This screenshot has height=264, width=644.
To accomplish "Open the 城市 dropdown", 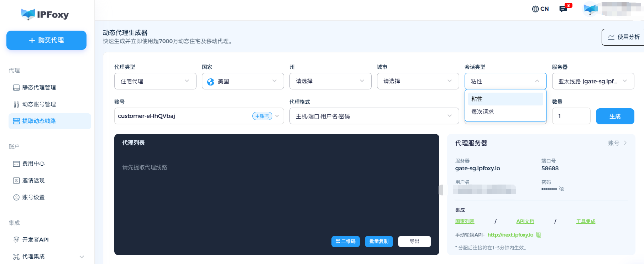I will click(418, 81).
